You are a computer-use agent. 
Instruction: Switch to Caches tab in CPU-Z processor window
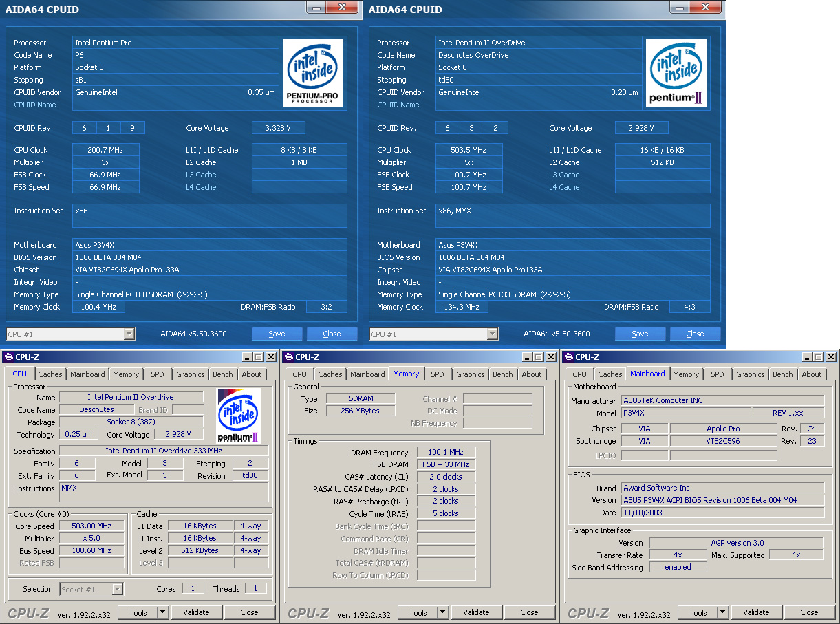point(50,374)
